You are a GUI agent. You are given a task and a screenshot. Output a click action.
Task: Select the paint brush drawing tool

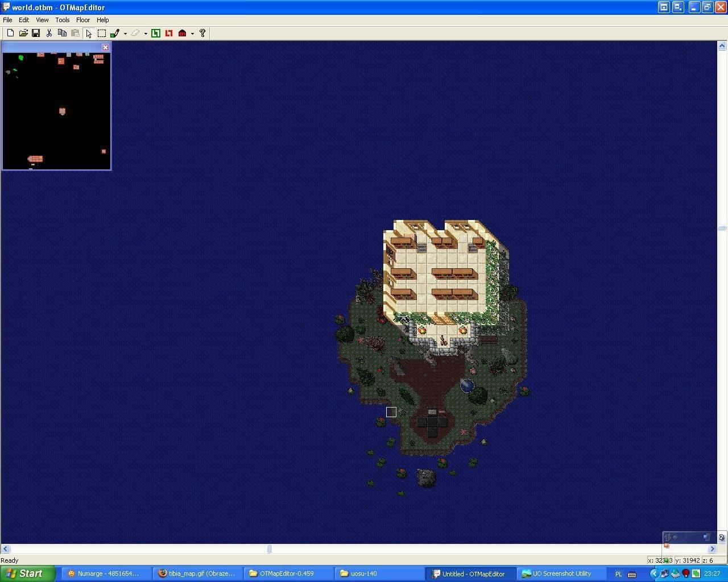point(115,33)
